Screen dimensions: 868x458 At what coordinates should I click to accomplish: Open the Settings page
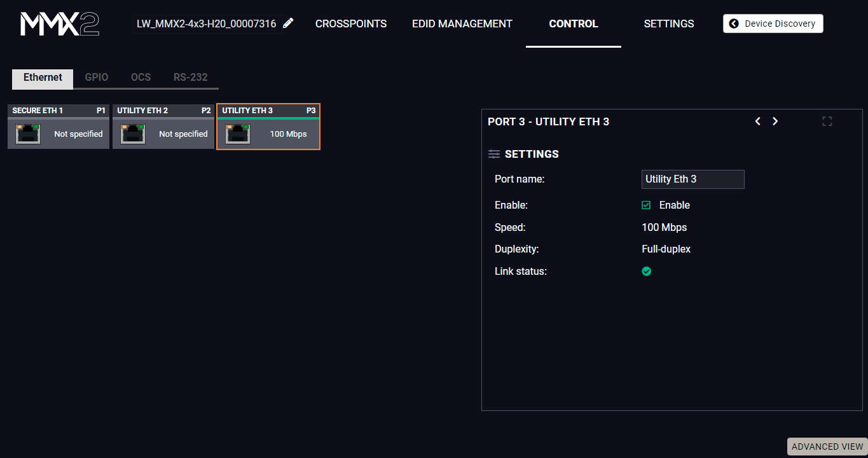(669, 24)
